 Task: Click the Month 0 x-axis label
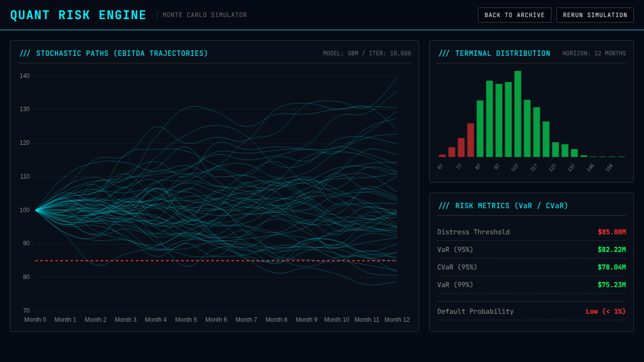[x=35, y=320]
